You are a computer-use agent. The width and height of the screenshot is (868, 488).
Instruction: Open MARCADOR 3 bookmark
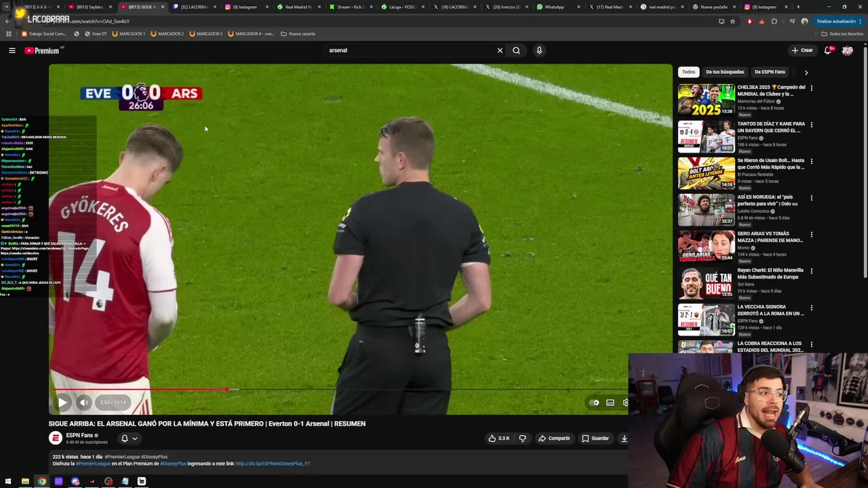205,34
